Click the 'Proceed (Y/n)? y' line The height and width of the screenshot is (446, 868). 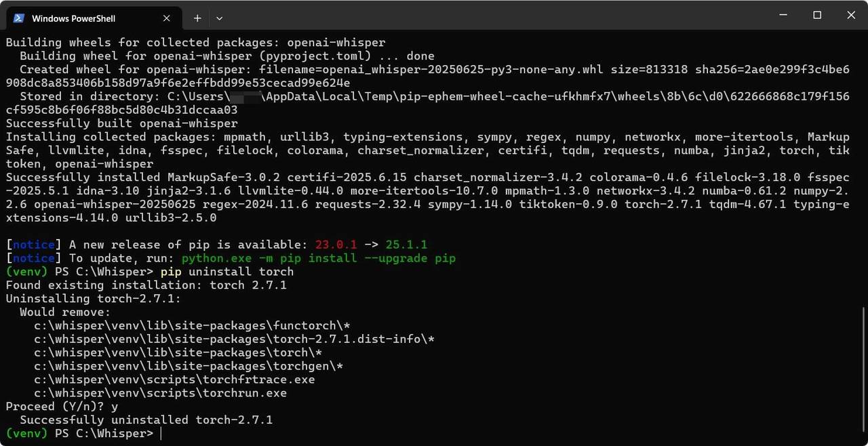coord(62,407)
